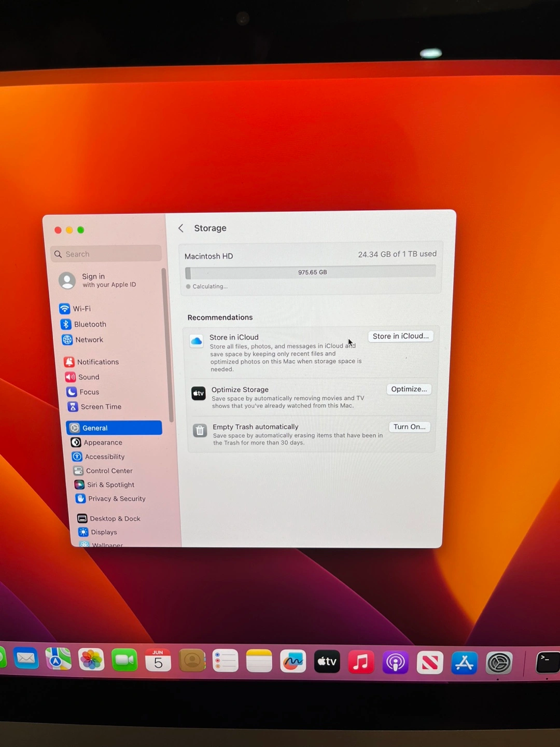Click the settings Search field

coord(107,254)
